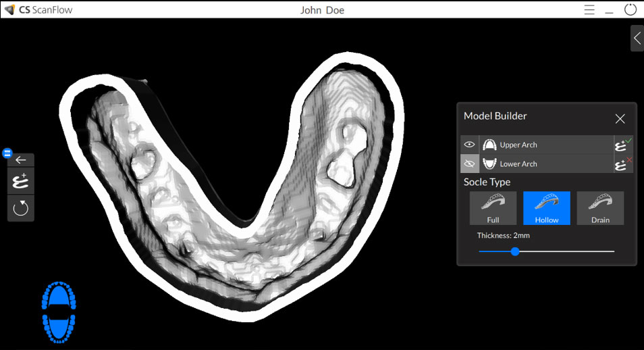Image resolution: width=644 pixels, height=350 pixels.
Task: Click Lower Arch model status icon with red X
Action: (x=623, y=164)
